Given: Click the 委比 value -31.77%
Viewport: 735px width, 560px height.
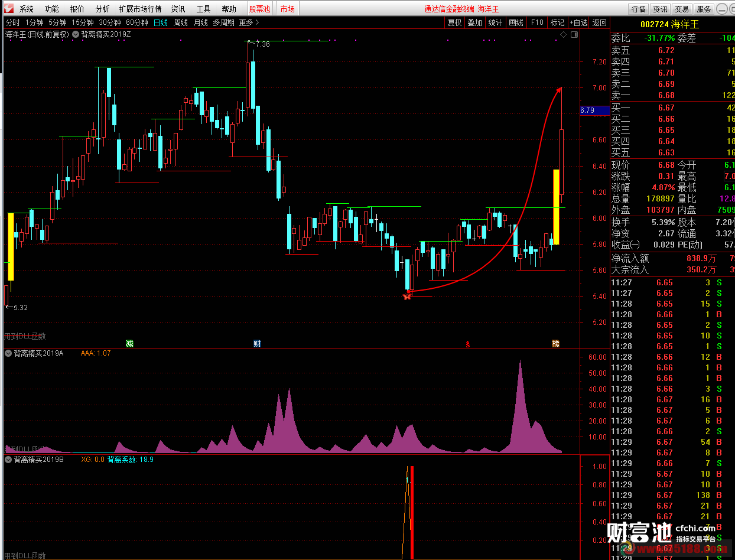Looking at the screenshot, I should pos(659,38).
